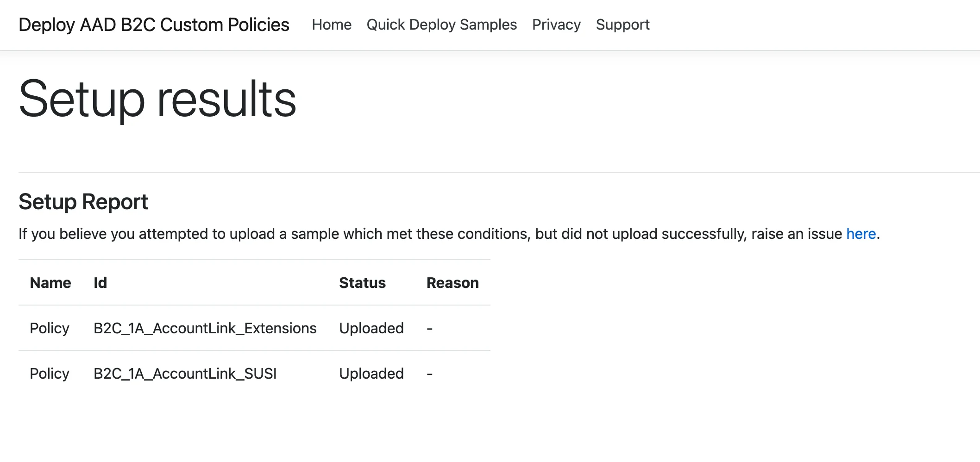Image resolution: width=980 pixels, height=462 pixels.
Task: Click the Reason column header
Action: point(452,283)
